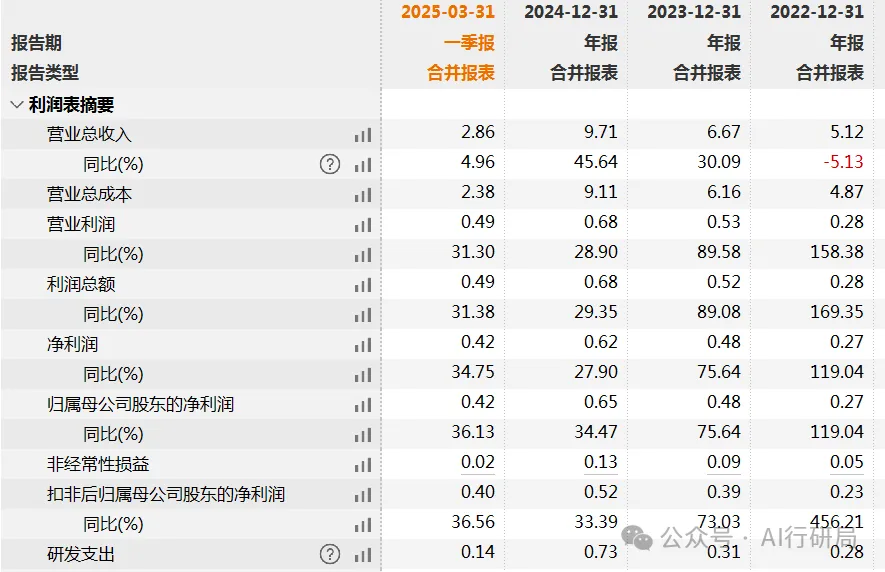
Task: Click the 2.86 营业总收入 cell
Action: click(477, 132)
